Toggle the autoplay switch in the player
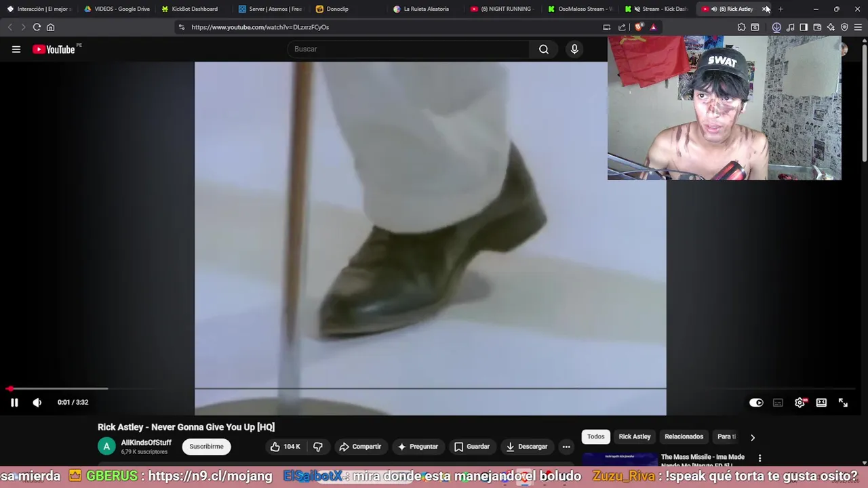Viewport: 868px width, 488px height. 756,403
